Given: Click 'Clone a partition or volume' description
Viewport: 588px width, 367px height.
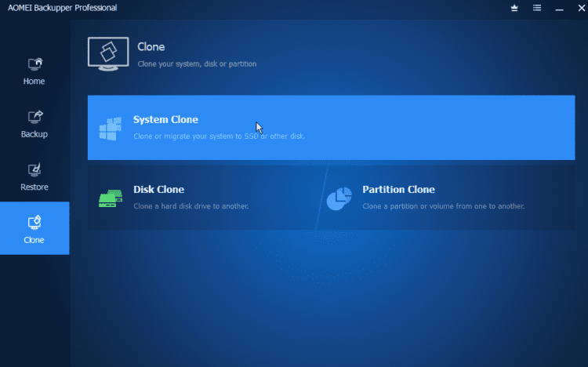Looking at the screenshot, I should coord(444,206).
